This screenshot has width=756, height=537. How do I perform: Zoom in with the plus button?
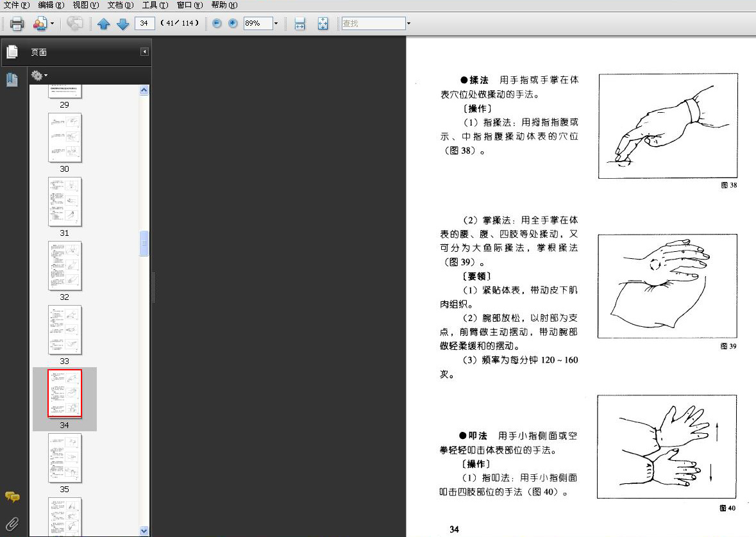[x=233, y=23]
